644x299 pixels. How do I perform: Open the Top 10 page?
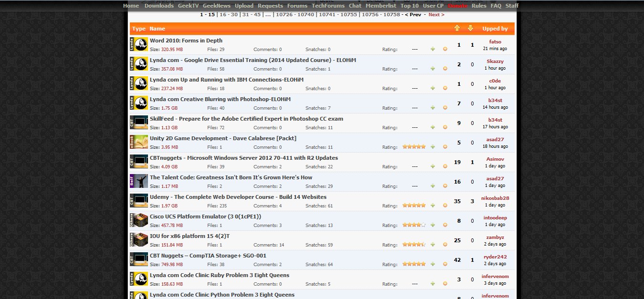coord(410,6)
